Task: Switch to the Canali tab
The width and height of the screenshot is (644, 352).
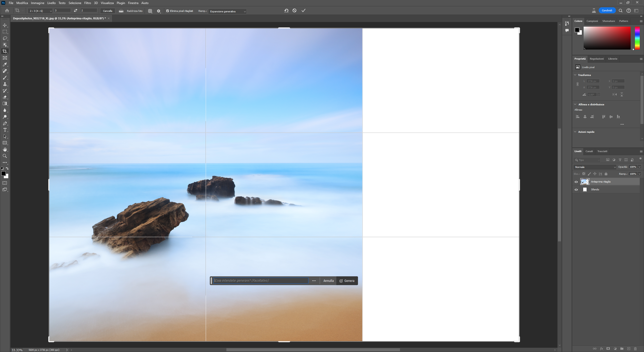Action: click(x=589, y=151)
